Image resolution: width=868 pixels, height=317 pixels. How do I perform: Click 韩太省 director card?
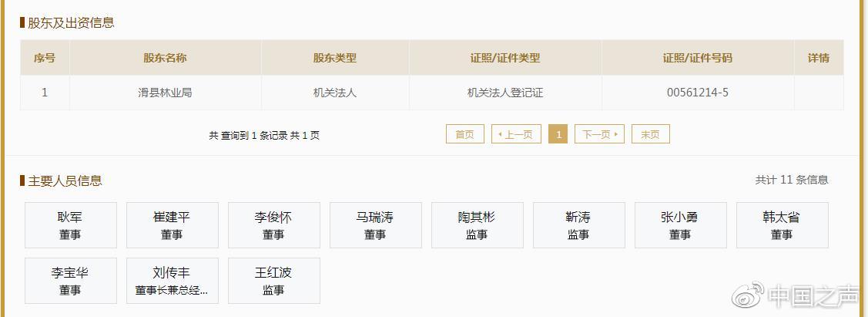coord(783,225)
